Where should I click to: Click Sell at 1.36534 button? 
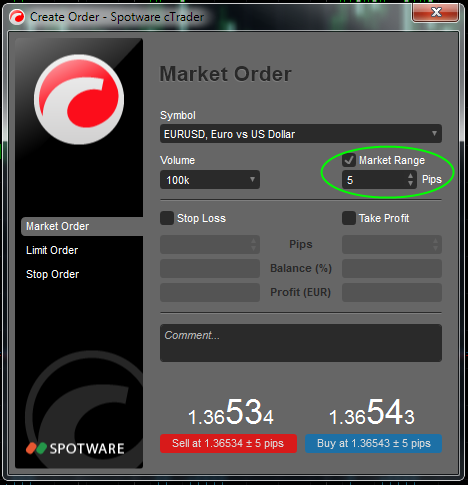tap(228, 443)
